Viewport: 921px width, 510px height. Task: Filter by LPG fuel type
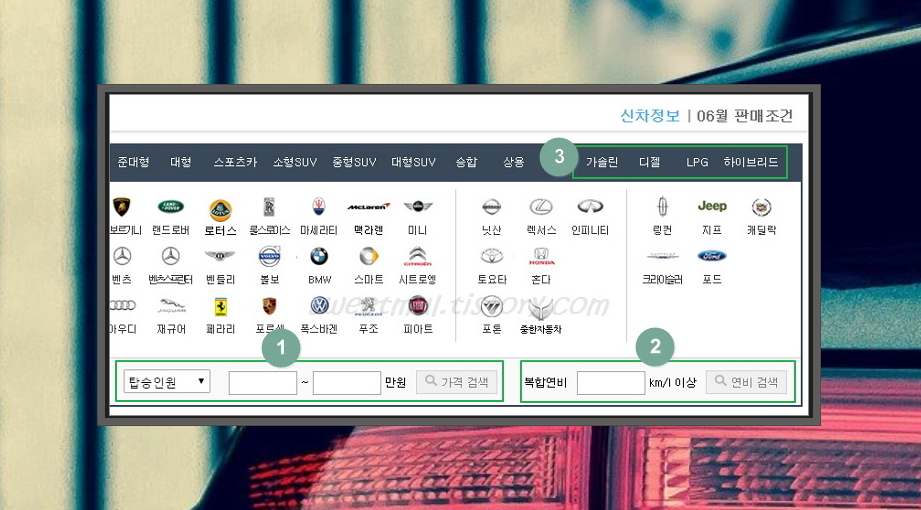coord(697,162)
